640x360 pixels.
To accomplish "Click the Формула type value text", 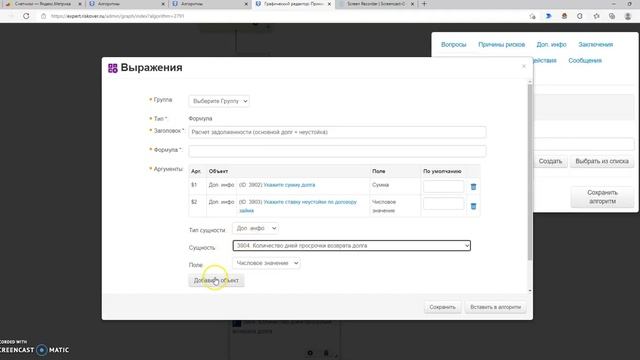I will [x=200, y=118].
